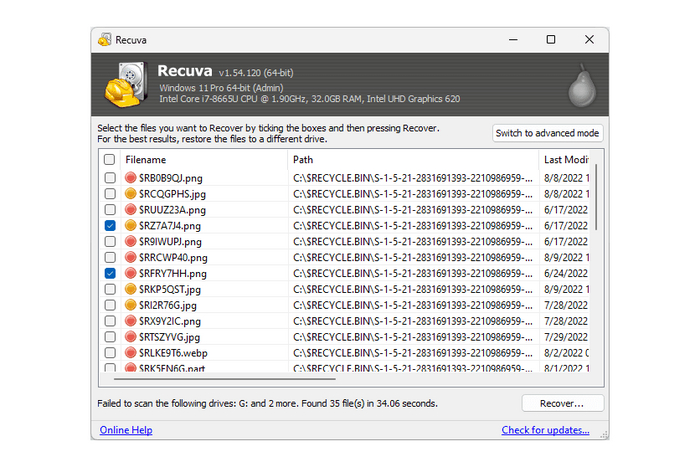Click red status dot for $RB0B9QJ.png
This screenshot has width=700, height=467.
click(131, 178)
